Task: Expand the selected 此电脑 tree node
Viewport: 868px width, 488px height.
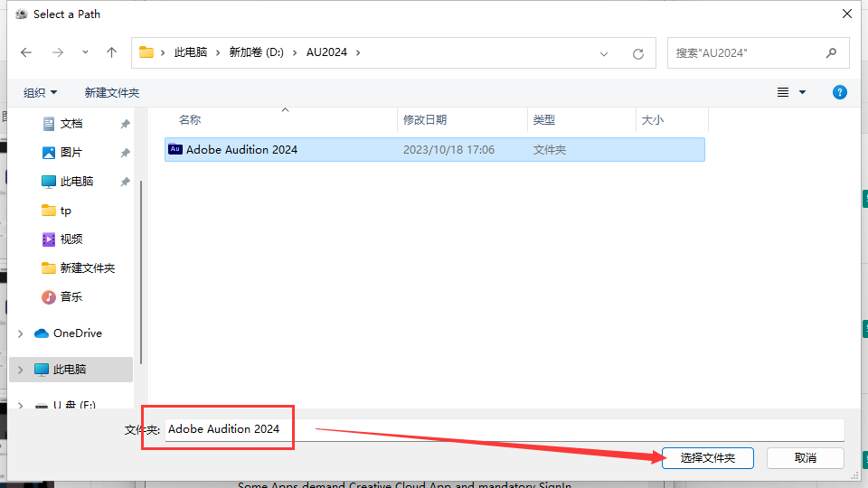Action: [x=21, y=370]
